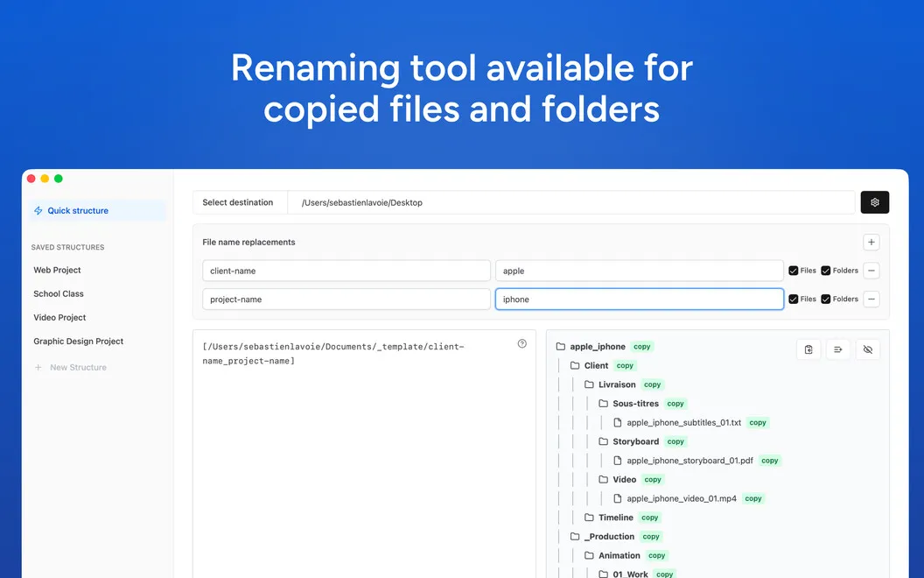Select the apple_iphone root folder name

[x=598, y=347]
